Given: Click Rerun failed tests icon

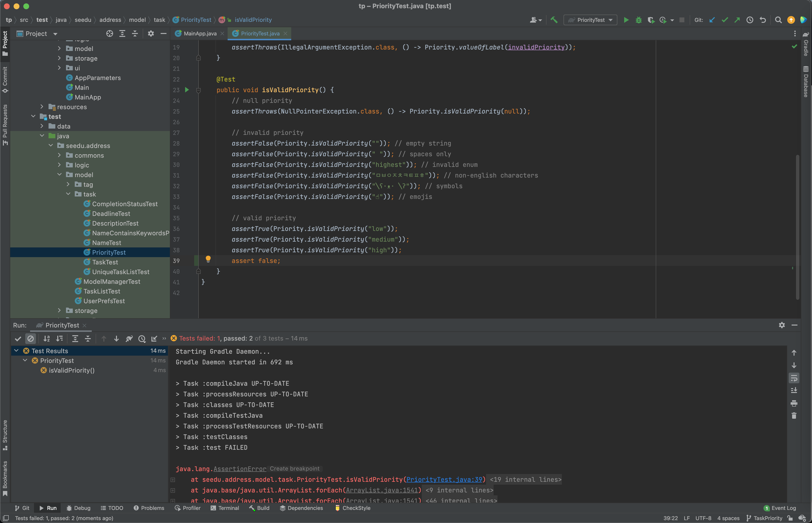Looking at the screenshot, I should (129, 339).
